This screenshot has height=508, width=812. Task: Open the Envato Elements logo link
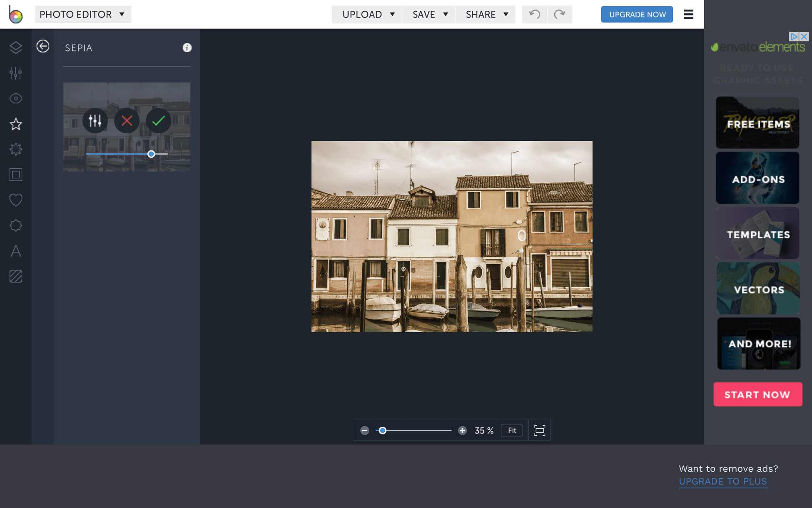click(x=758, y=47)
